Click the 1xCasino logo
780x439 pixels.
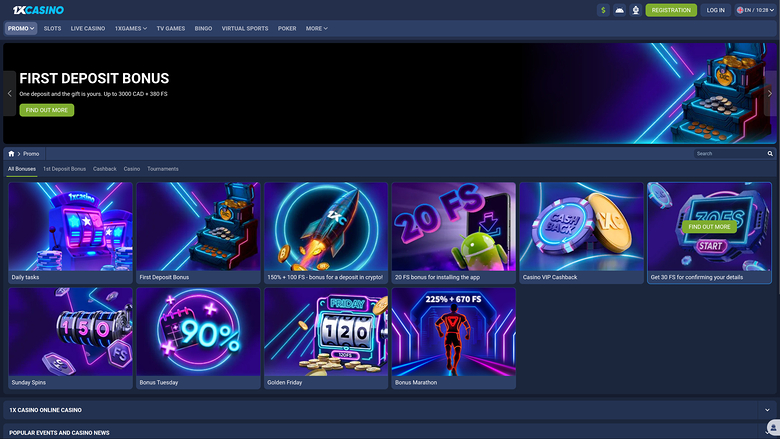coord(38,10)
